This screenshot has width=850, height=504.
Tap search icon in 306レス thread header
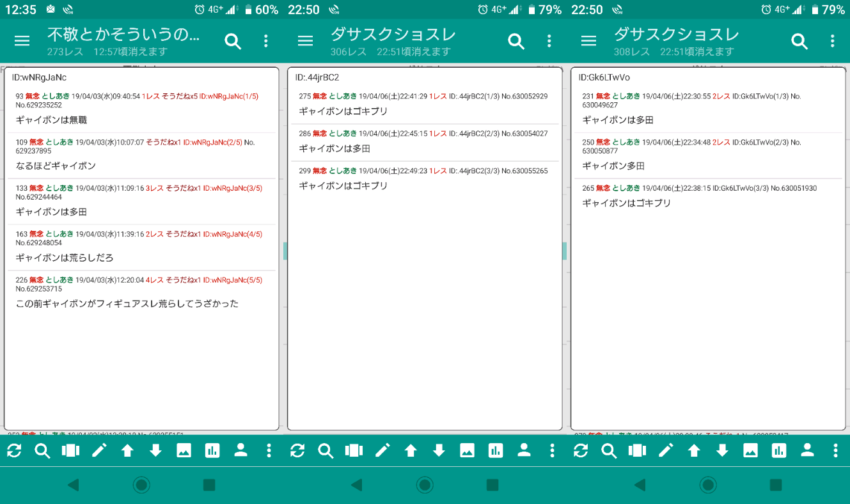tap(517, 41)
